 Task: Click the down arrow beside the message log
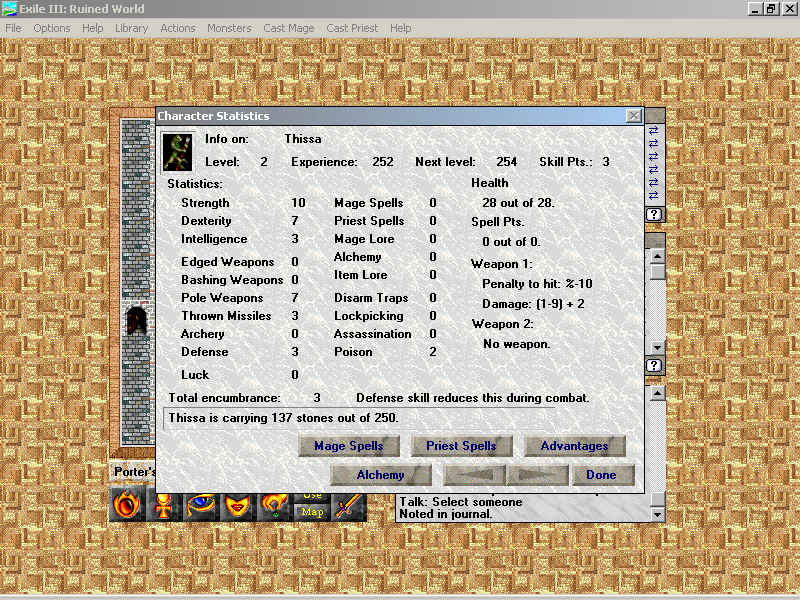coord(658,514)
